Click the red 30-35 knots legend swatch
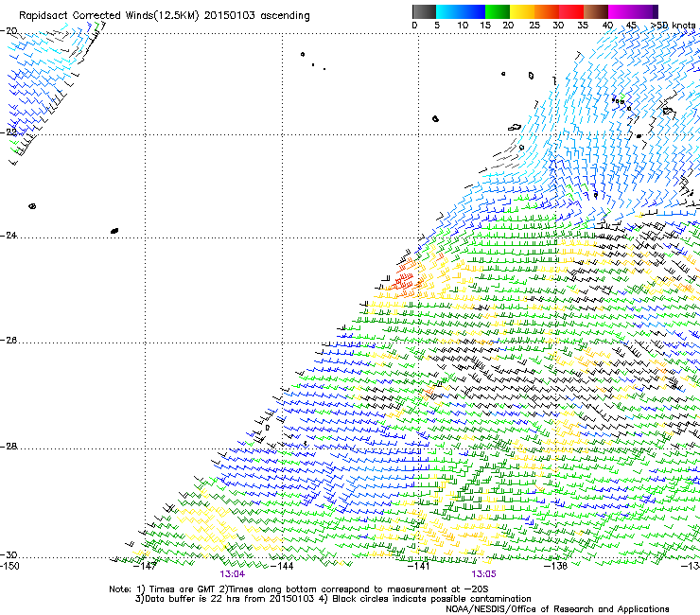 coord(571,11)
